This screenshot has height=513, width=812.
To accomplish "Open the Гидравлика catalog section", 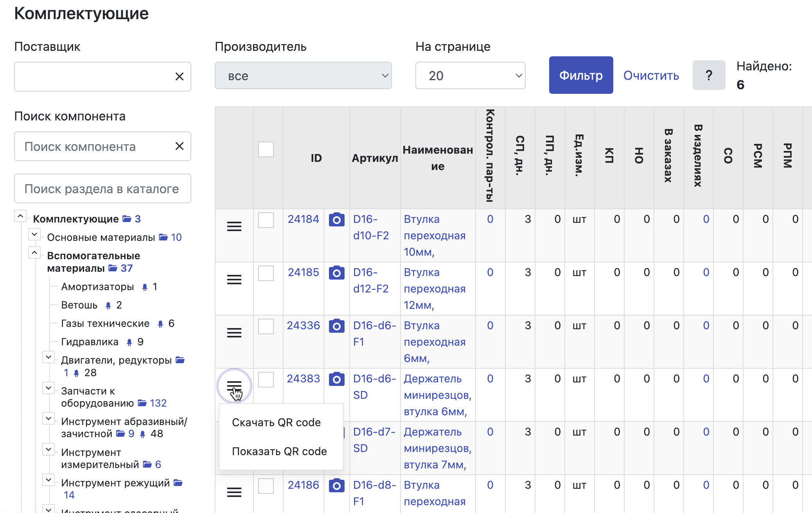I will pos(90,342).
